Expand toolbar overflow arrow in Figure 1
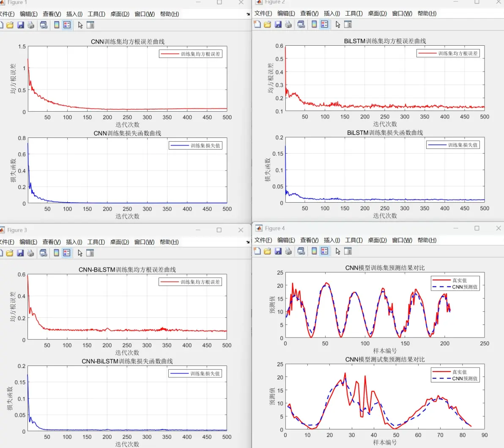The width and height of the screenshot is (504, 448). [x=248, y=14]
